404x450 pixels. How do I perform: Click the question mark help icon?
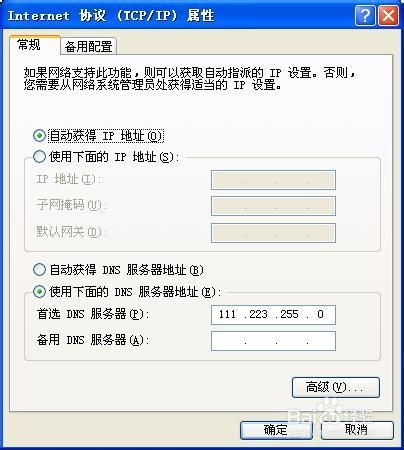point(365,15)
